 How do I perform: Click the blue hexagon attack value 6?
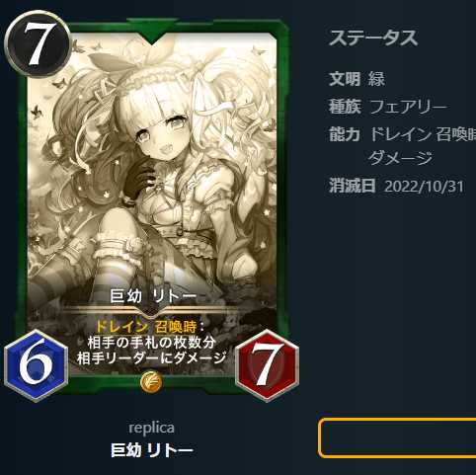coord(36,366)
